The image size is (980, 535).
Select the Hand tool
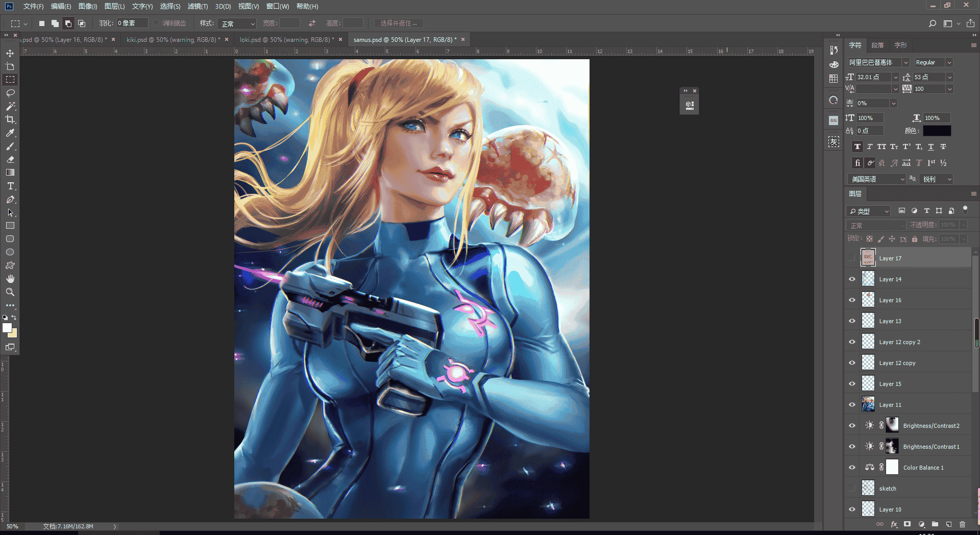click(x=10, y=279)
